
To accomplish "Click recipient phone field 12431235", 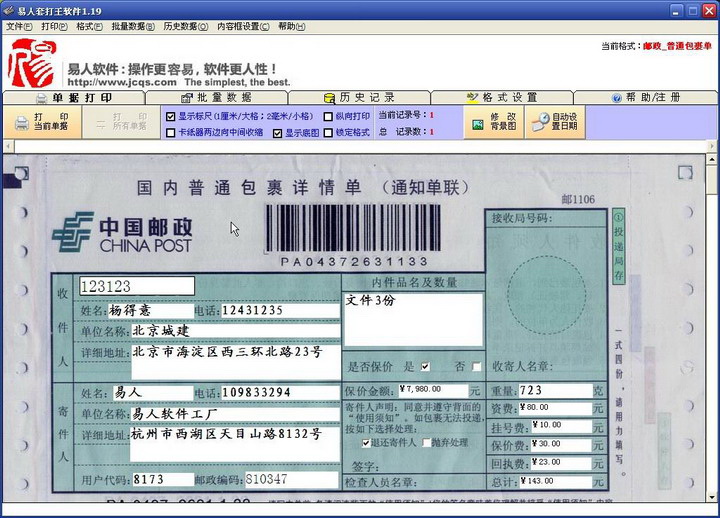I will 281,310.
